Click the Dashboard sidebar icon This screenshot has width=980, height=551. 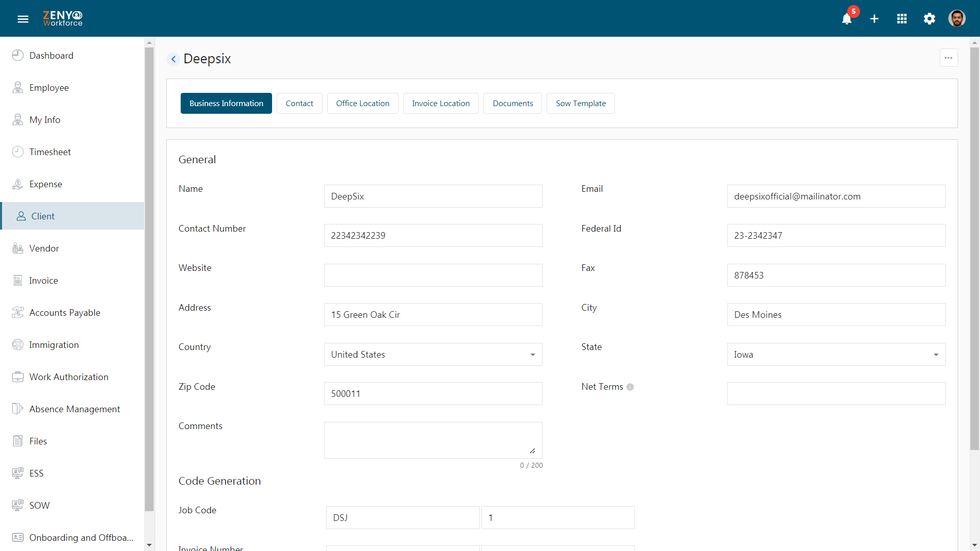(x=18, y=55)
